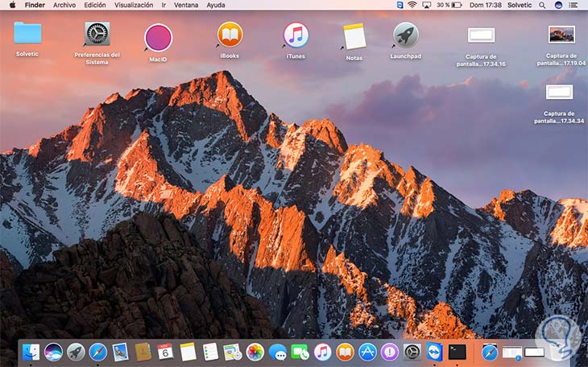Open Preferencias del Sistema desktop shortcut
Viewport: 588px width, 367px height.
click(x=97, y=35)
